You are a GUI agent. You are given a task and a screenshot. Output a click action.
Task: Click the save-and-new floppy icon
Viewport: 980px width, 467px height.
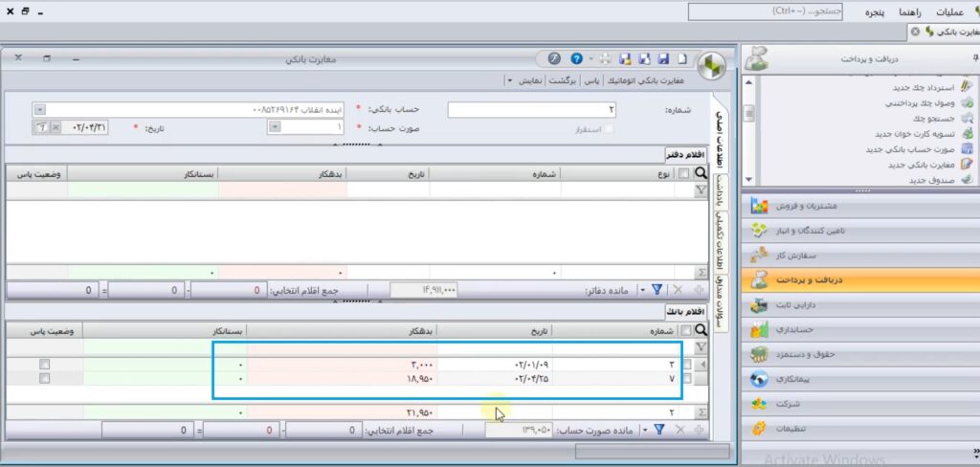645,58
